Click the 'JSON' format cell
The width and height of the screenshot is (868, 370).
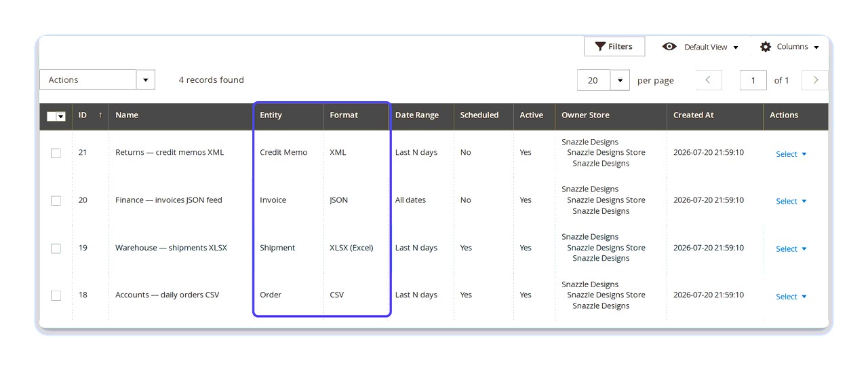pos(339,200)
